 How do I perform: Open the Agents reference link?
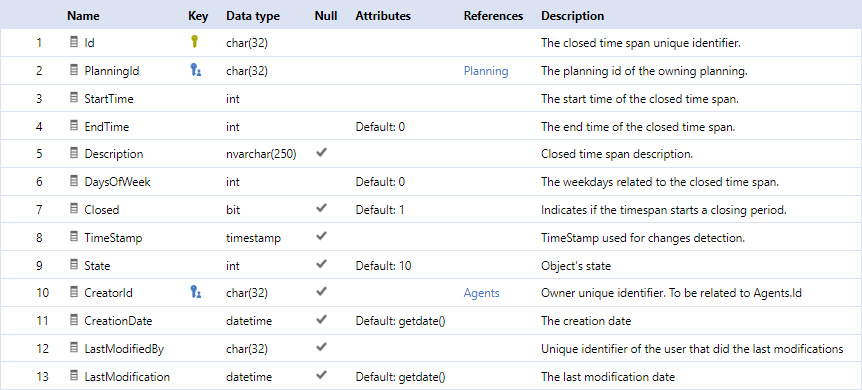pos(482,293)
